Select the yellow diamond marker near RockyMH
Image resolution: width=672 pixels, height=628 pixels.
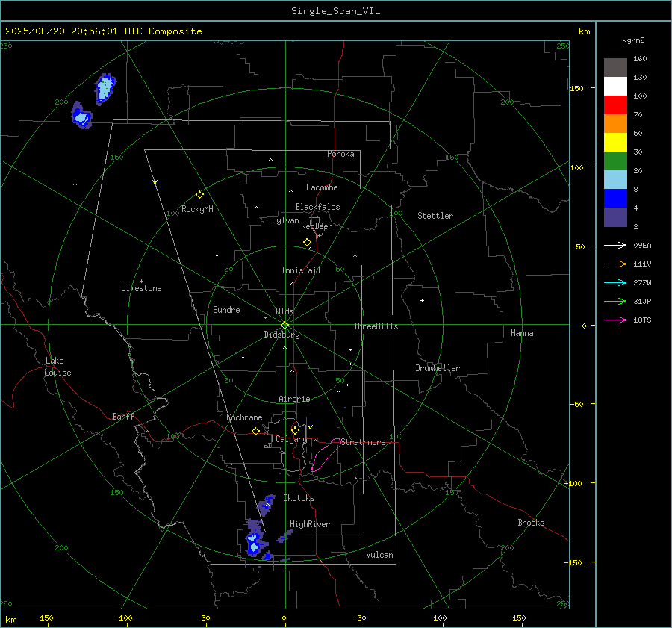[x=199, y=195]
